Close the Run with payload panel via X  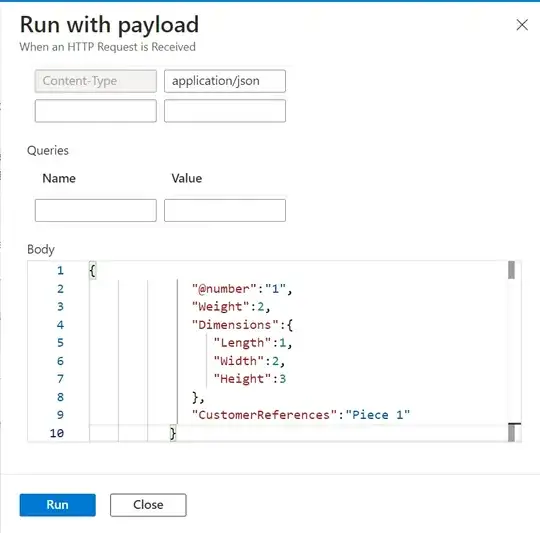click(x=522, y=25)
